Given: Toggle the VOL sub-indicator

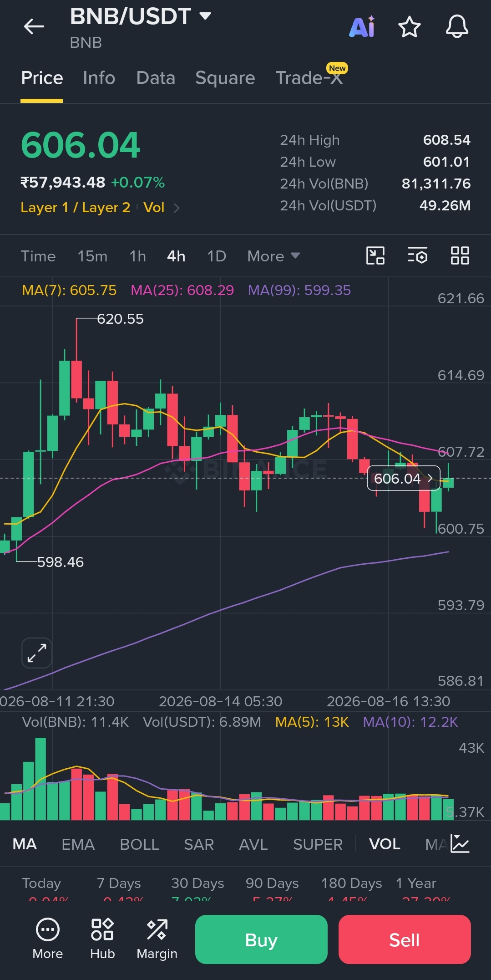Looking at the screenshot, I should (385, 844).
